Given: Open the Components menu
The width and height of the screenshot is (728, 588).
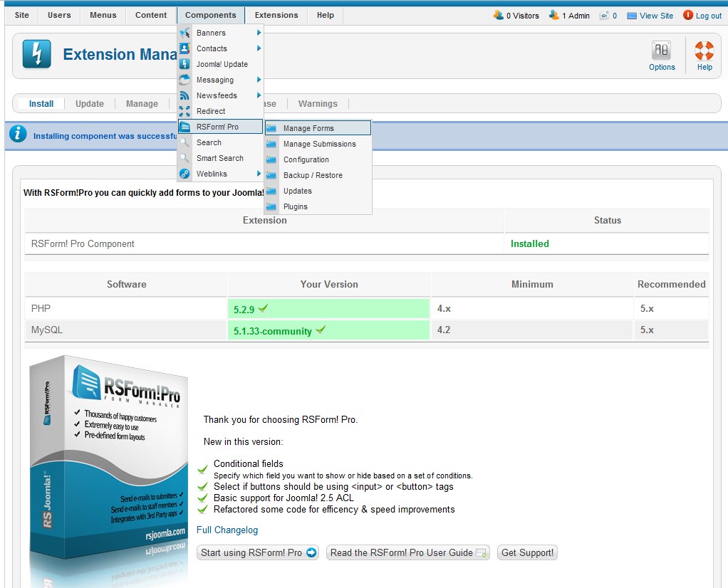Looking at the screenshot, I should (211, 16).
